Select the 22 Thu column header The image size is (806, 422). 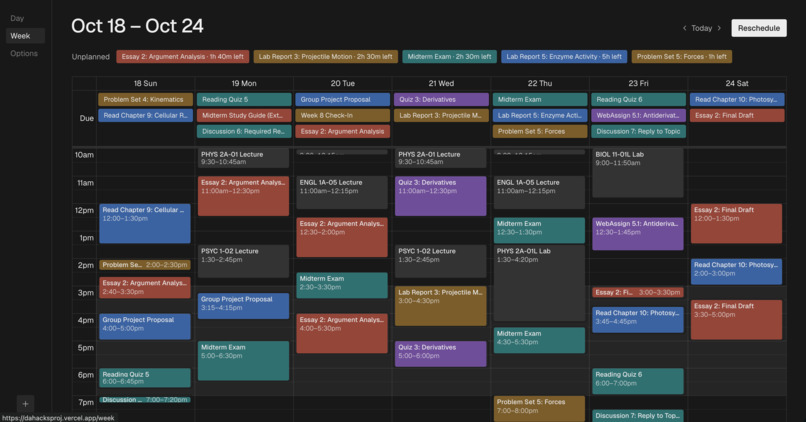pyautogui.click(x=540, y=83)
